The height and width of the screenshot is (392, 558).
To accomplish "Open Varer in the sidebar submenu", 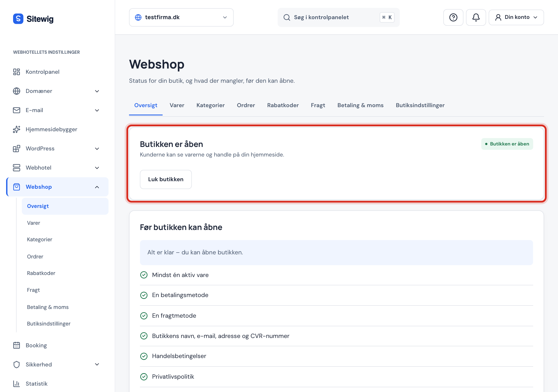I will tap(65, 223).
